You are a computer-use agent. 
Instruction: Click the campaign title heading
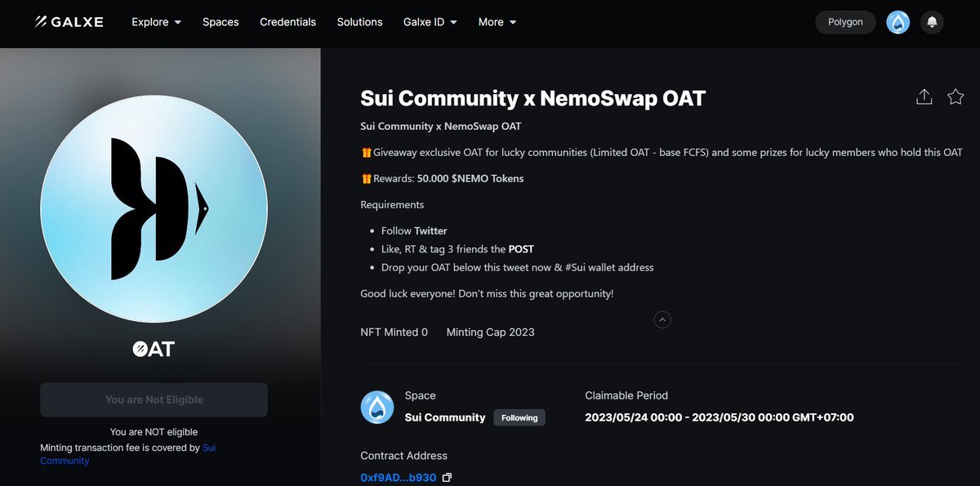tap(532, 98)
